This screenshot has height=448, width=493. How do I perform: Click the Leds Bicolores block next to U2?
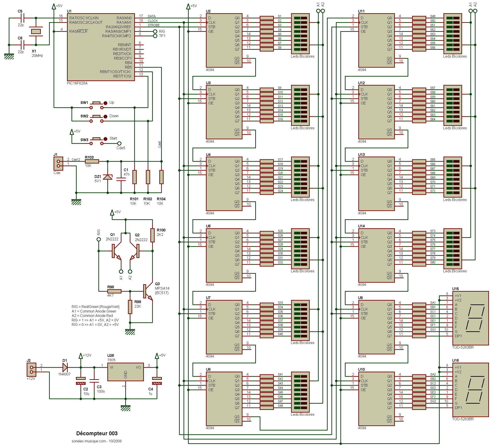[x=300, y=33]
